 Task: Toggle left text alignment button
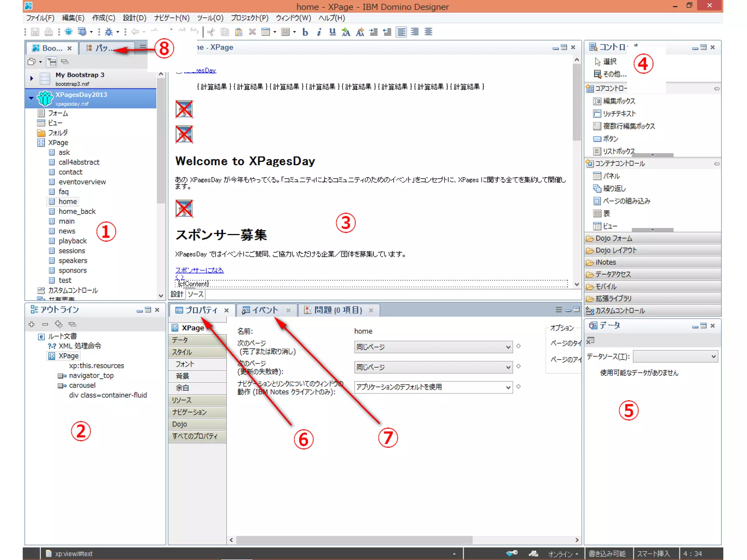point(401,32)
